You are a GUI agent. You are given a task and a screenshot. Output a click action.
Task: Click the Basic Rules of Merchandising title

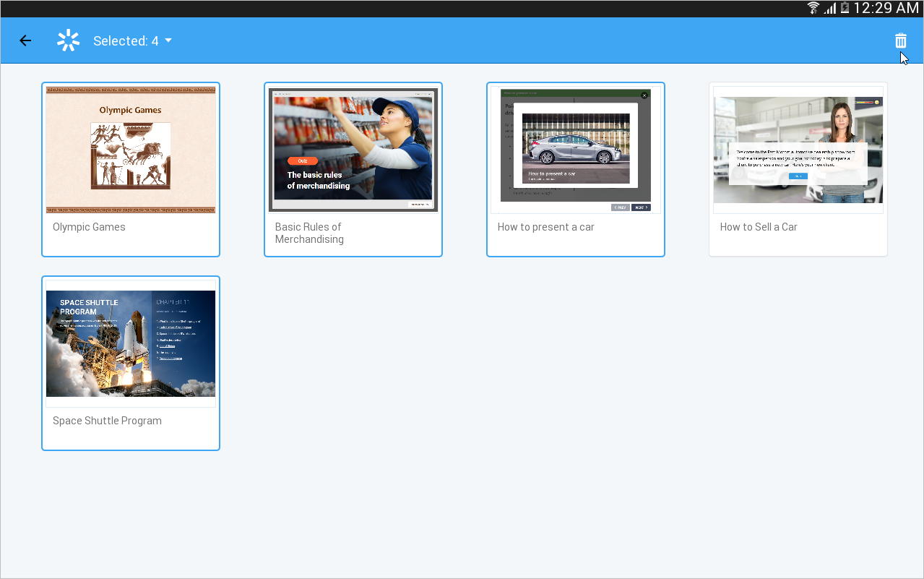point(309,233)
